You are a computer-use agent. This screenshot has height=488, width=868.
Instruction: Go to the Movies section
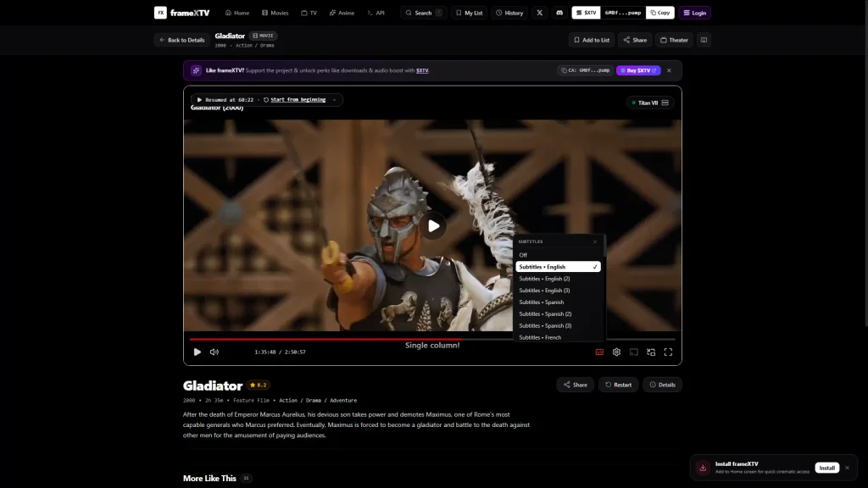[275, 13]
